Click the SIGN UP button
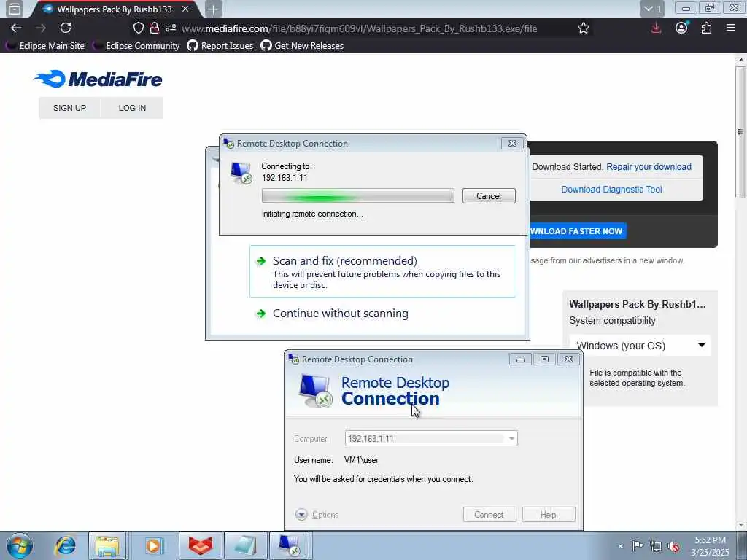 [x=69, y=108]
